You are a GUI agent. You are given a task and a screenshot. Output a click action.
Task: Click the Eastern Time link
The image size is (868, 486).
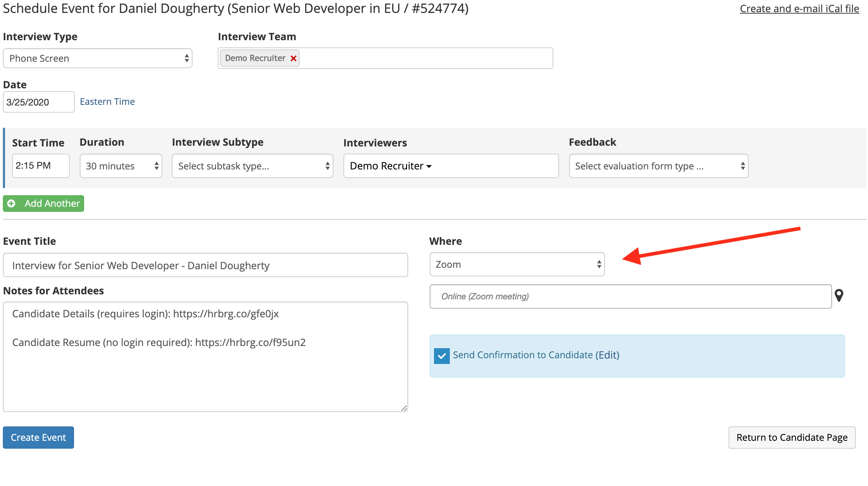tap(107, 102)
